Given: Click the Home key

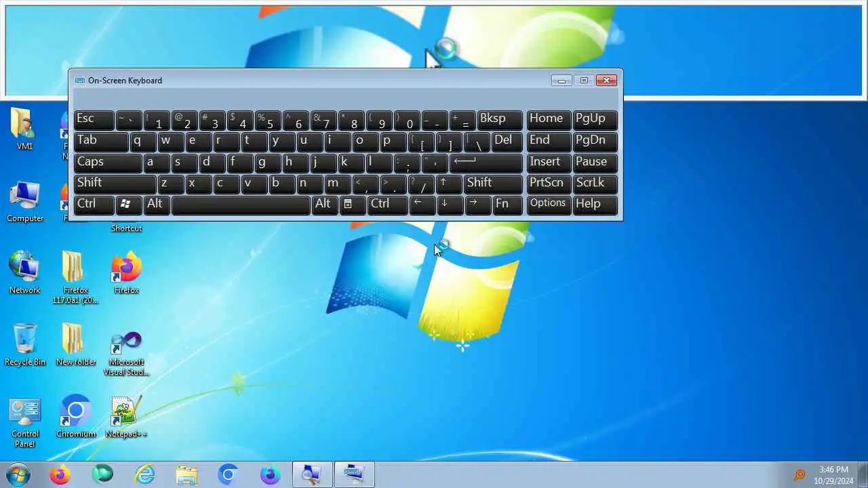Looking at the screenshot, I should 549,120.
